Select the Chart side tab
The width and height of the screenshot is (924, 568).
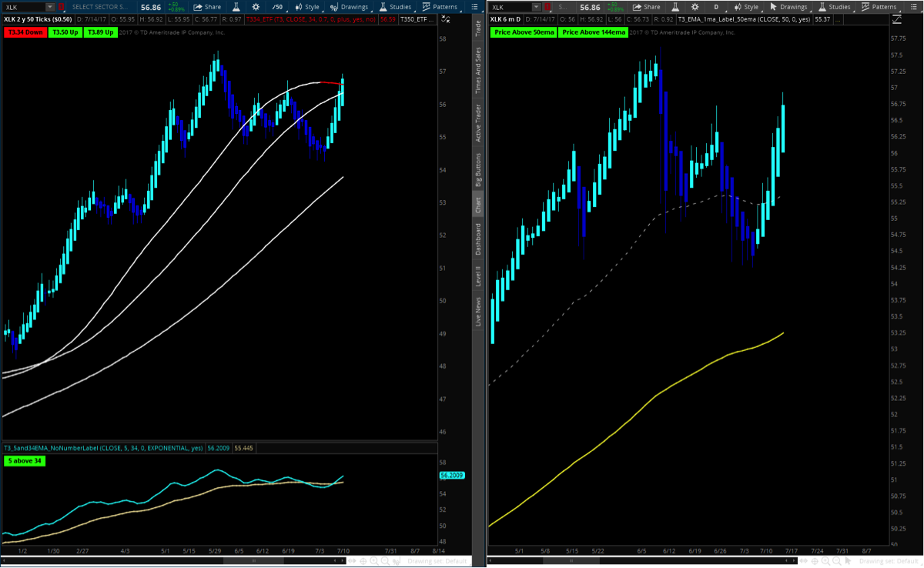click(x=478, y=205)
